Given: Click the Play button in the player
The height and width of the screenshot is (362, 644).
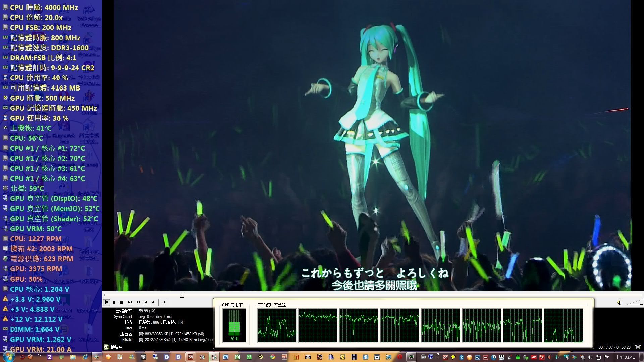Looking at the screenshot, I should pyautogui.click(x=106, y=302).
